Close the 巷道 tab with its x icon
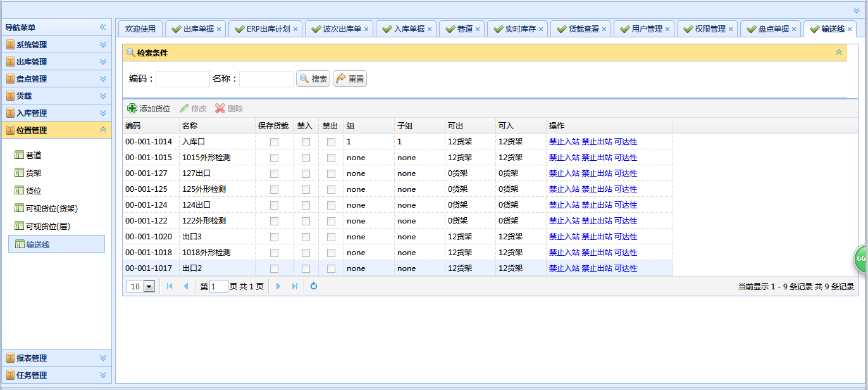 (477, 29)
